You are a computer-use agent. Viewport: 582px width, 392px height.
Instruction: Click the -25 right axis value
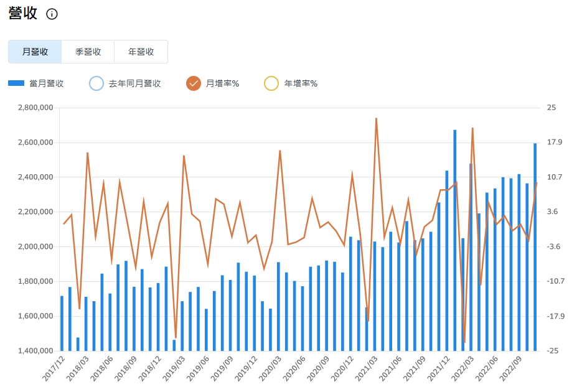(553, 351)
